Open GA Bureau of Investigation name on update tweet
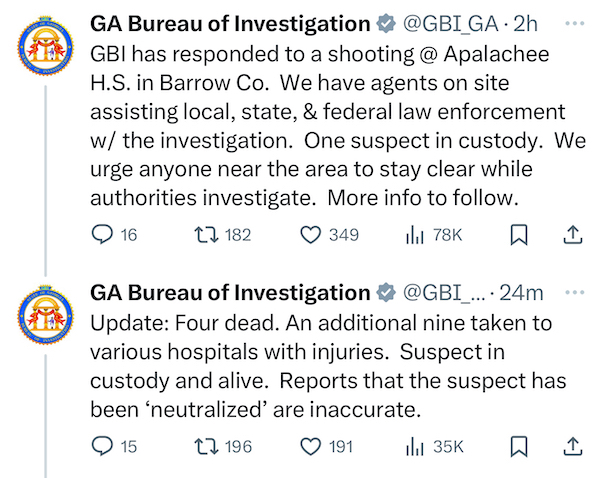Viewport: 600px width, 478px height. click(x=230, y=293)
